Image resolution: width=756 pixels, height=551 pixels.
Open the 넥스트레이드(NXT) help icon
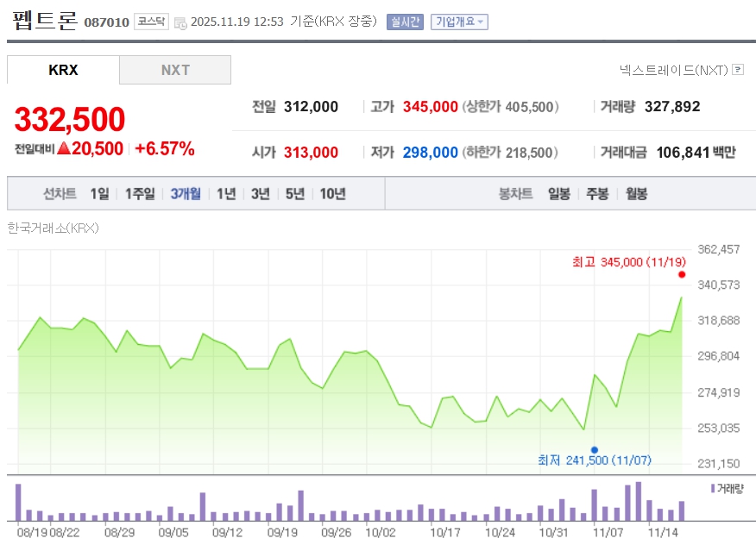coord(738,70)
